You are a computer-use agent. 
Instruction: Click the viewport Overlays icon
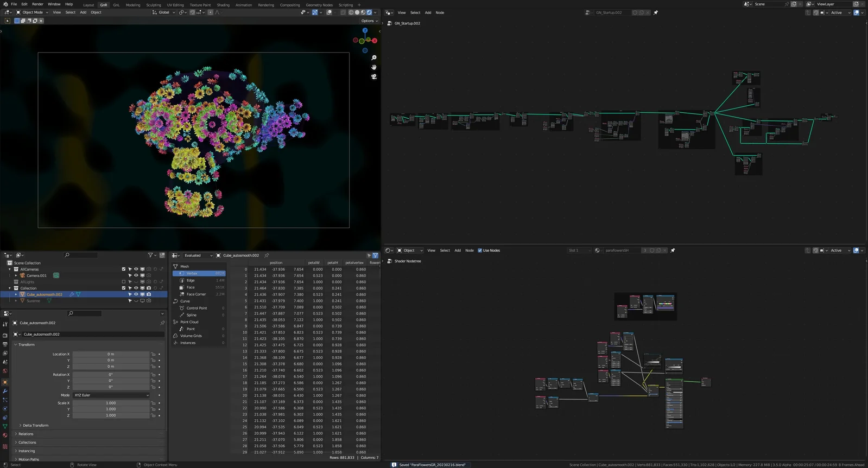(x=329, y=12)
